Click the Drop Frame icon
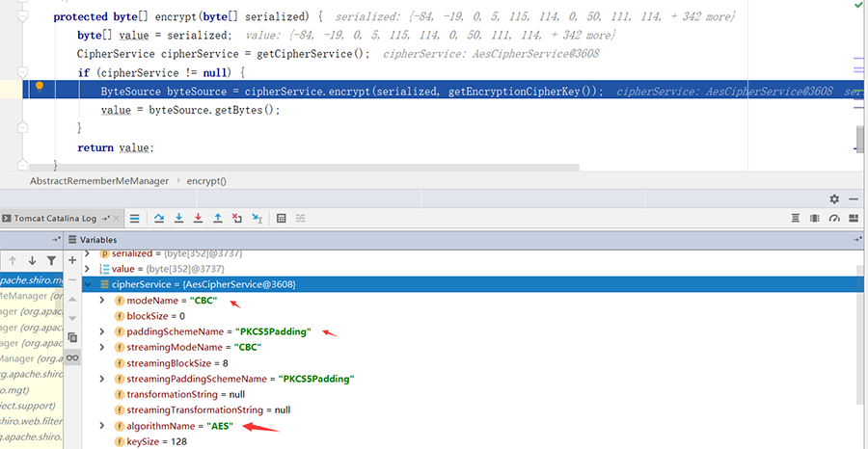 coord(237,219)
